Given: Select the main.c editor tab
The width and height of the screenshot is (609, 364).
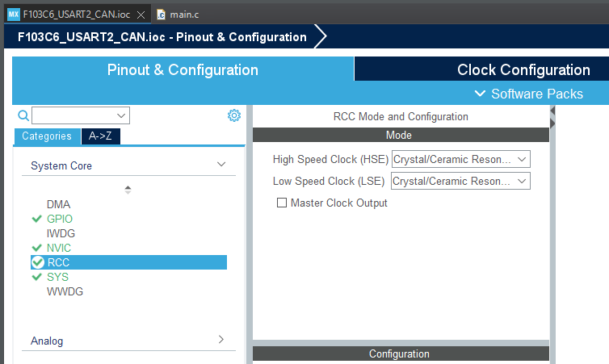Looking at the screenshot, I should coord(183,15).
